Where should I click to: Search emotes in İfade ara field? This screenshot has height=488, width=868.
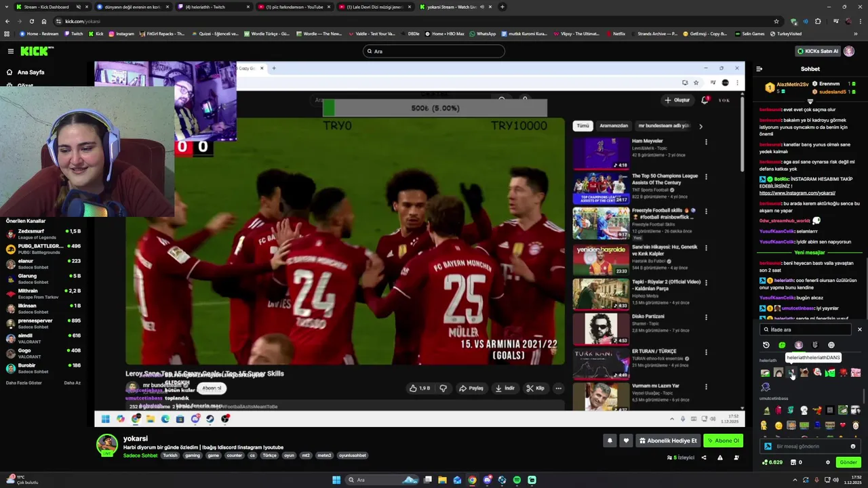(806, 329)
